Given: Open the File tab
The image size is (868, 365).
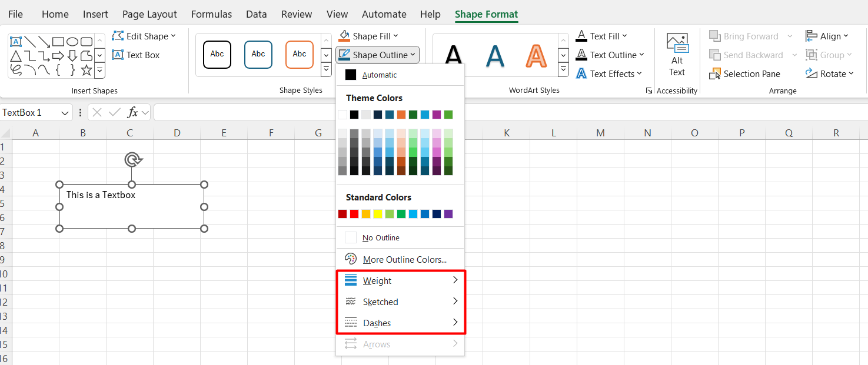Looking at the screenshot, I should [15, 14].
